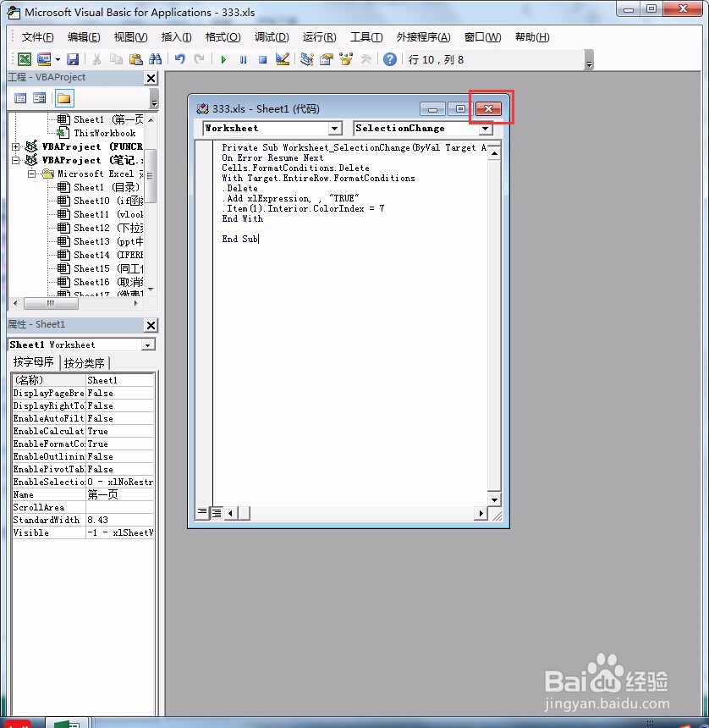Toggle Design Mode icon

[282, 59]
